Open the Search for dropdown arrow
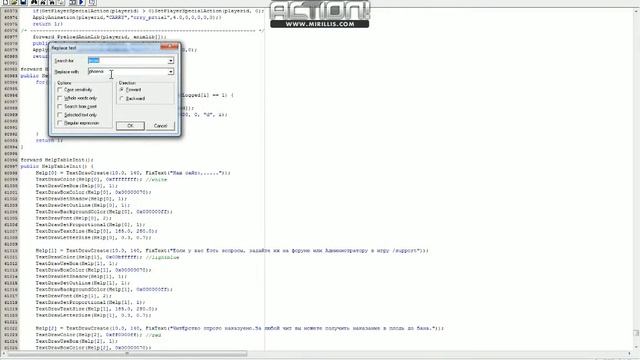 pyautogui.click(x=171, y=61)
